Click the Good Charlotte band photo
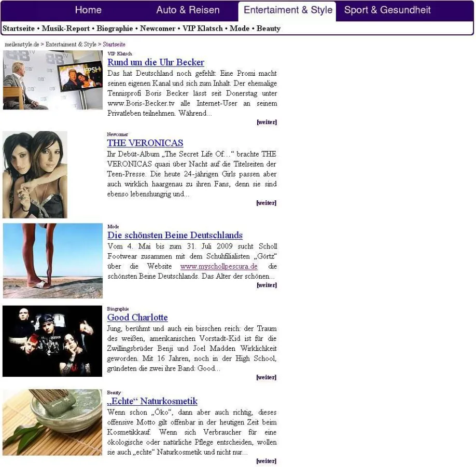The height and width of the screenshot is (467, 476). point(52,340)
